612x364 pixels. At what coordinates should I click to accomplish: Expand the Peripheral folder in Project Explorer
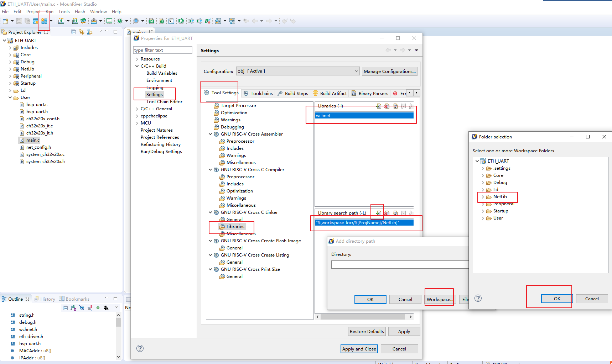pos(10,76)
